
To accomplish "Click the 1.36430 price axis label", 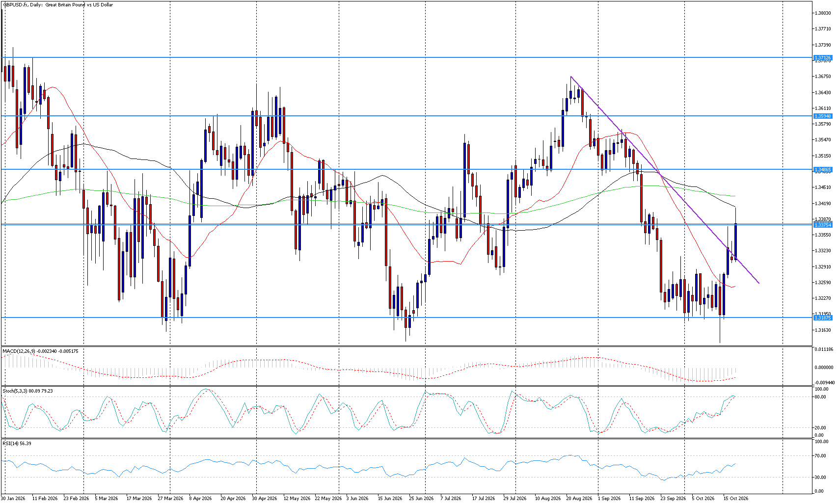I will [x=823, y=93].
